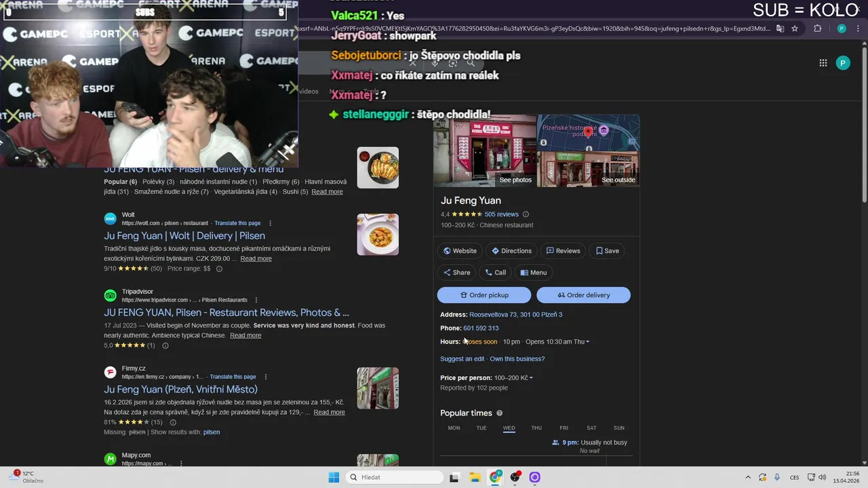This screenshot has width=868, height=488.
Task: Click the Call button
Action: pyautogui.click(x=495, y=272)
